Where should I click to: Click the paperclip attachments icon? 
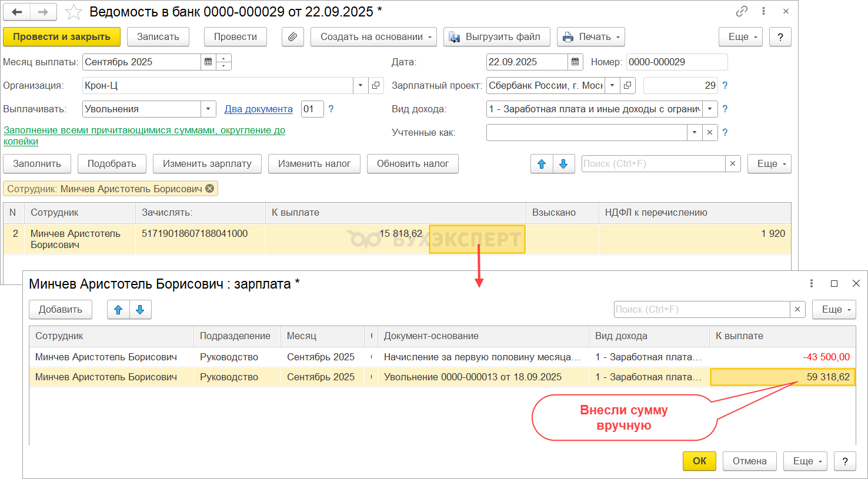[292, 37]
